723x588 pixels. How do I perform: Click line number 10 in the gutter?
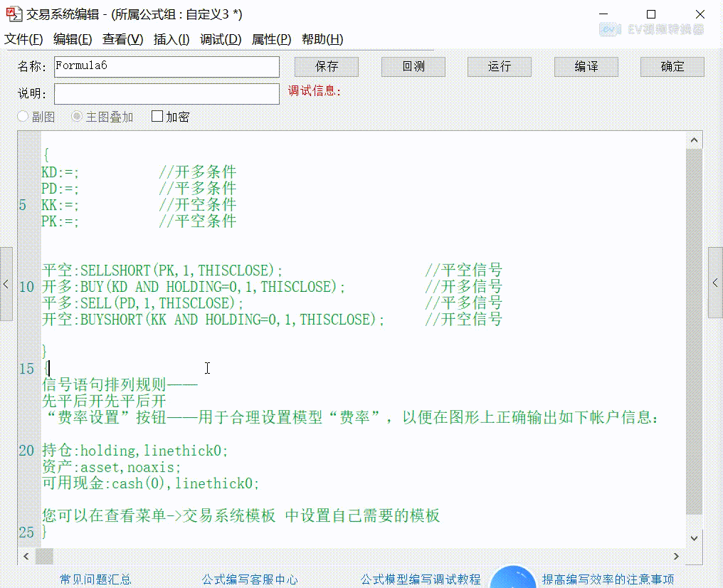point(27,287)
